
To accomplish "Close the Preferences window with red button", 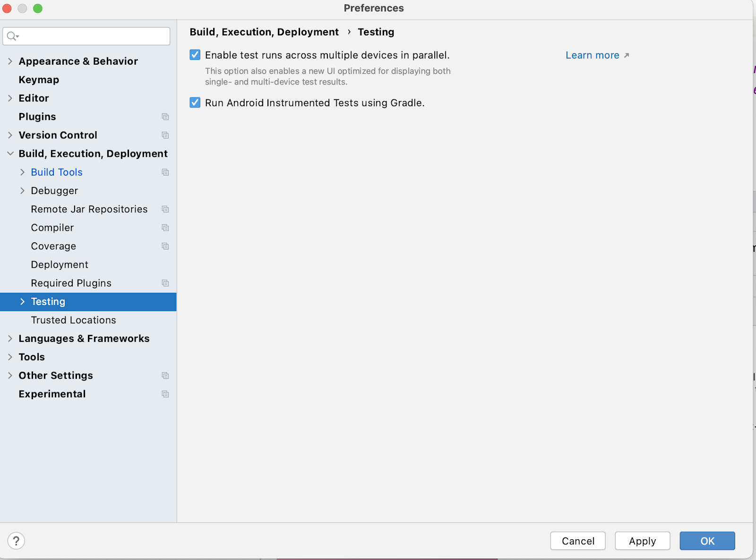I will [x=7, y=8].
